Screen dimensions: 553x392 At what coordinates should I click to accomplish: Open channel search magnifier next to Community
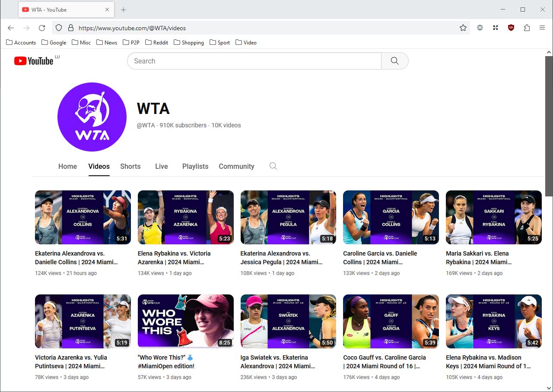(x=273, y=166)
